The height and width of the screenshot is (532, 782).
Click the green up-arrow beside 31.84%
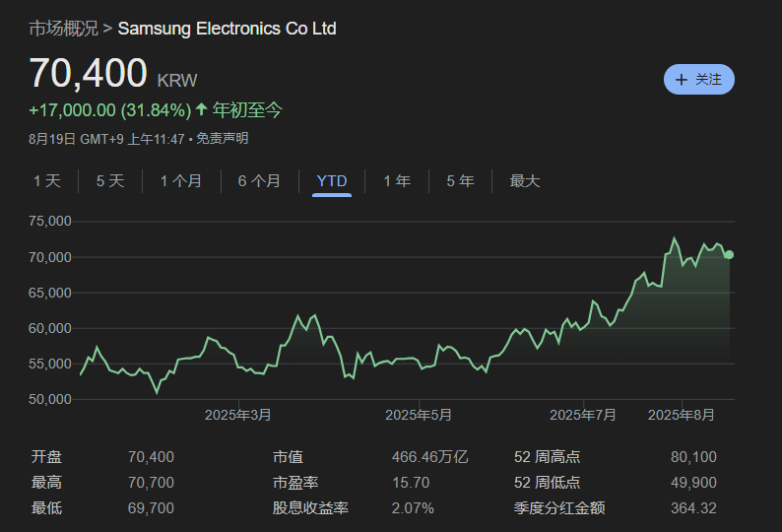click(x=202, y=109)
